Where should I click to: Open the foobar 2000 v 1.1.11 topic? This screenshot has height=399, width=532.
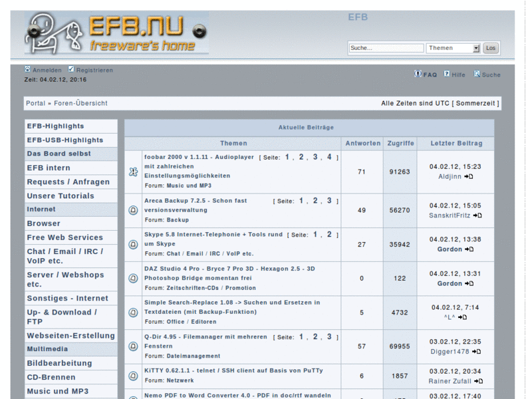pos(199,166)
